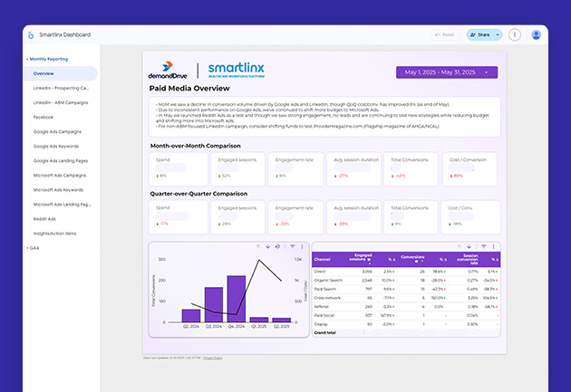Viewport: 571px width, 392px height.
Task: Click drill down arrow on conversions chart
Action: coord(267,246)
